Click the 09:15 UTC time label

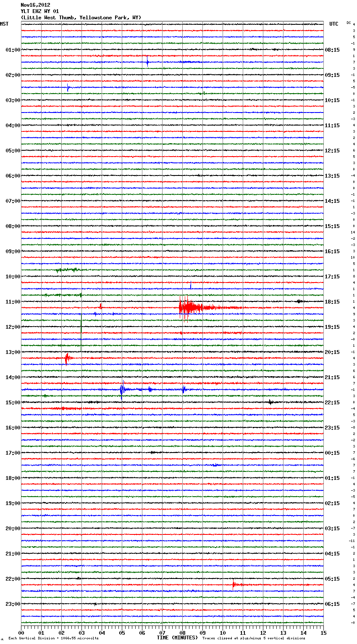click(332, 75)
